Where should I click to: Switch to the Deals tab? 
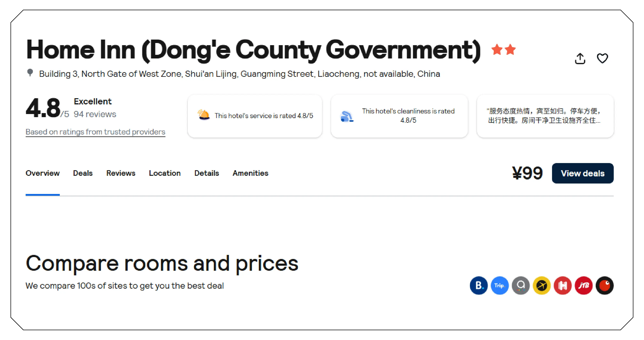83,173
